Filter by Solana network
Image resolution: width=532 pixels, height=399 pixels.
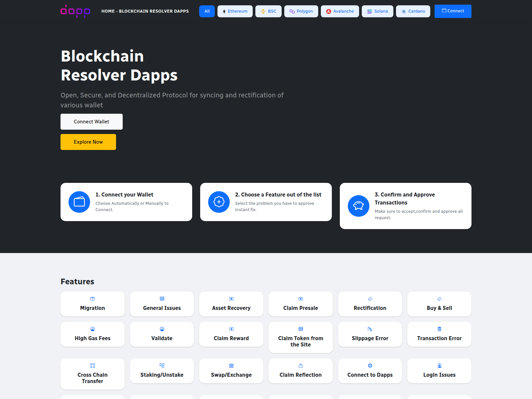(377, 11)
